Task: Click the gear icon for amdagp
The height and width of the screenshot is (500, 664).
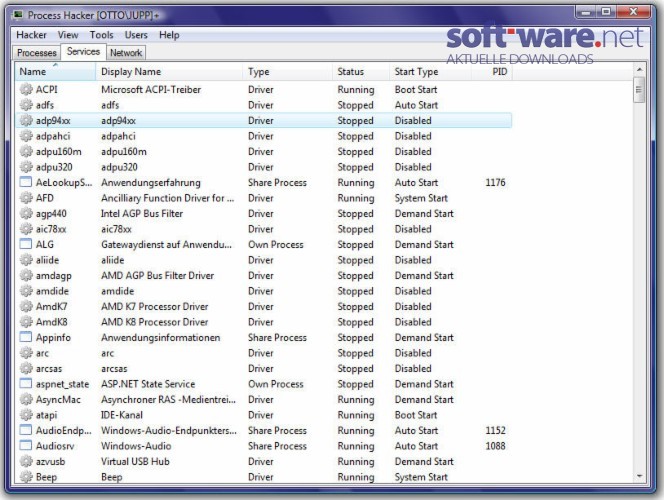Action: click(26, 276)
